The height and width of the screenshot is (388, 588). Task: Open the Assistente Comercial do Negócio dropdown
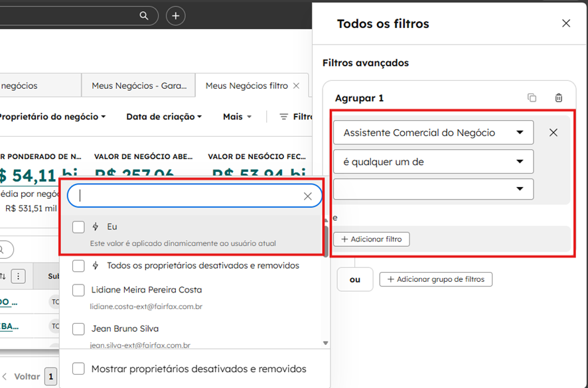433,133
